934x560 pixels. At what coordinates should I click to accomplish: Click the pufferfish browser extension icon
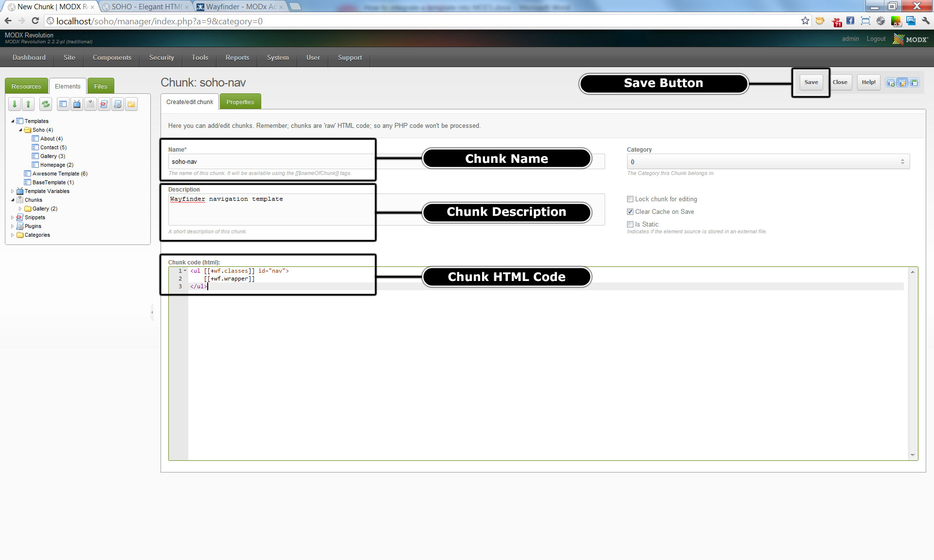[820, 21]
